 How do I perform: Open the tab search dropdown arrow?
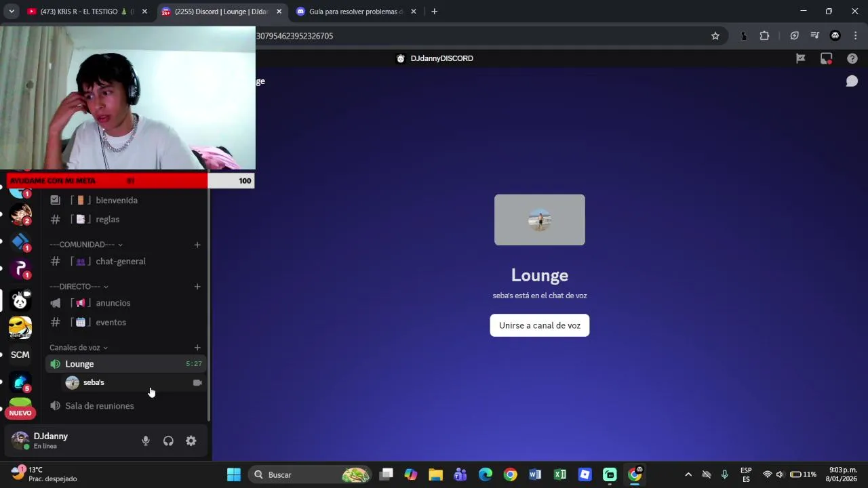click(12, 12)
